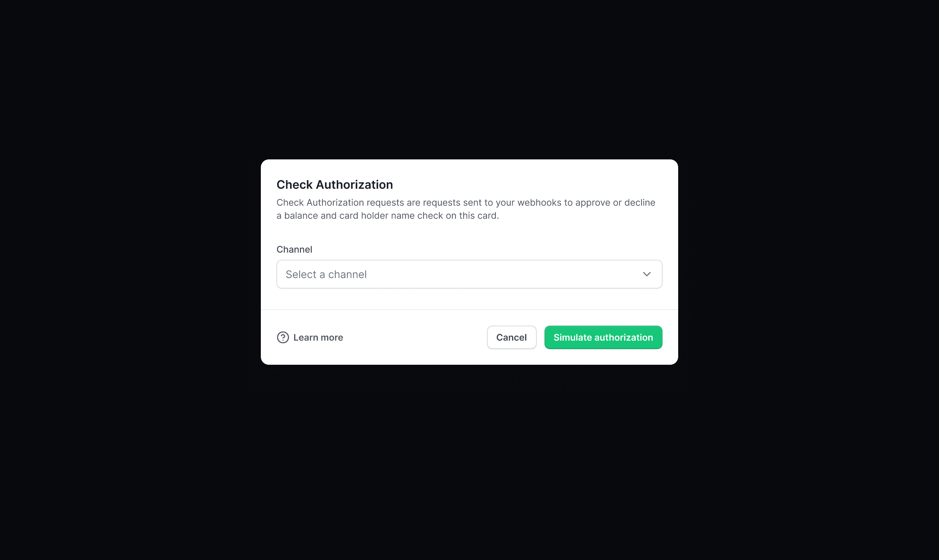The width and height of the screenshot is (939, 560).
Task: Click the empty footer space left of Cancel
Action: pos(415,337)
